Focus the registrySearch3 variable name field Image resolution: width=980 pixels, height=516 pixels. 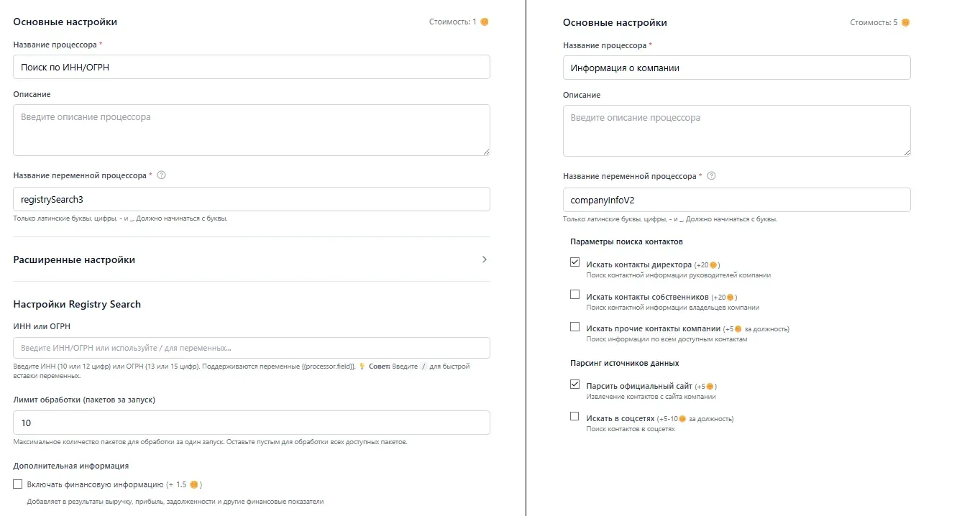(x=252, y=199)
